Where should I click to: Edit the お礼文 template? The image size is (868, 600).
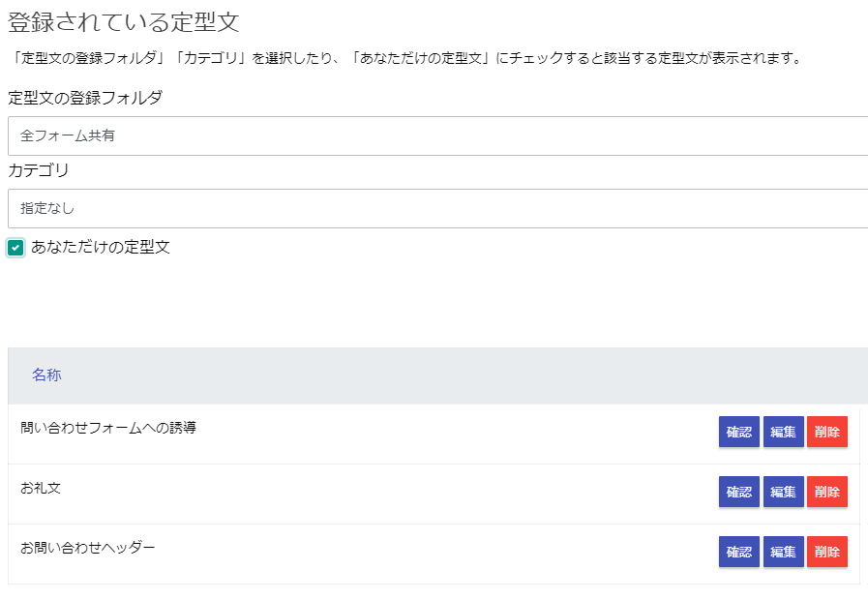click(x=783, y=492)
